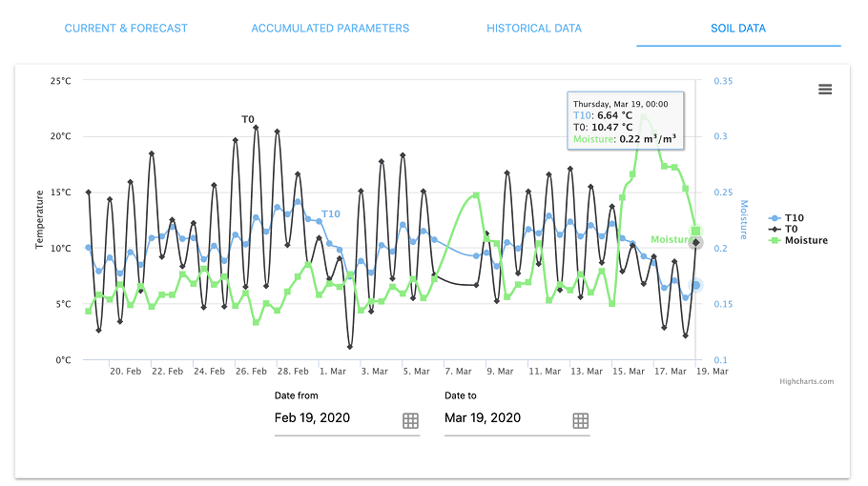
Task: Click the 0.15 moisture axis label
Action: 723,304
